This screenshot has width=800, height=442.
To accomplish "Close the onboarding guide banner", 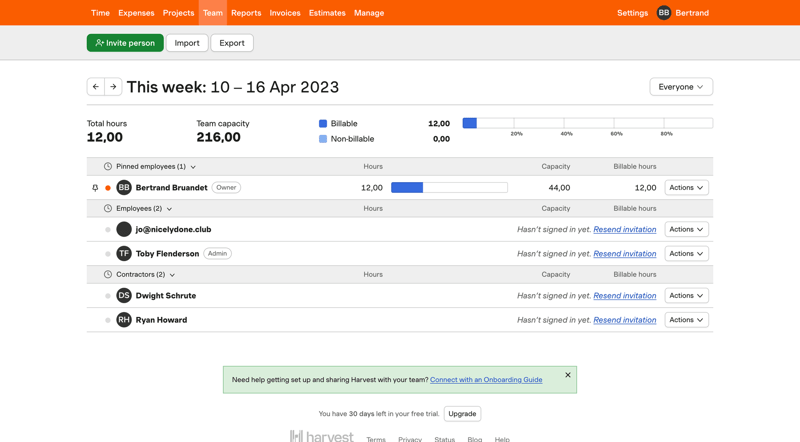I will 568,375.
